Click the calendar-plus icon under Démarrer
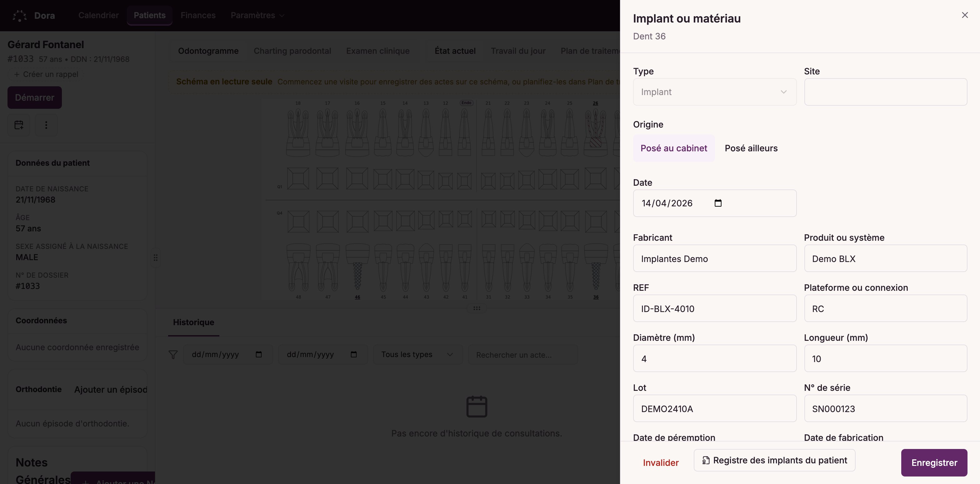This screenshot has height=484, width=980. tap(19, 125)
